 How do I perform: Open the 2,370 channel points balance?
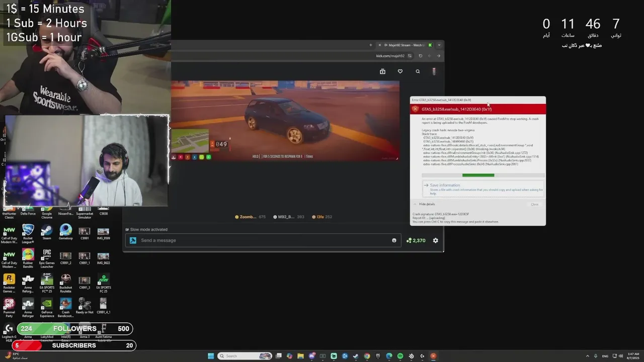point(416,240)
